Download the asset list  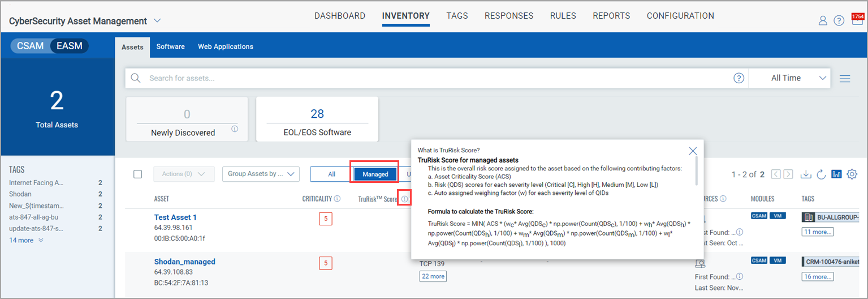pyautogui.click(x=806, y=174)
